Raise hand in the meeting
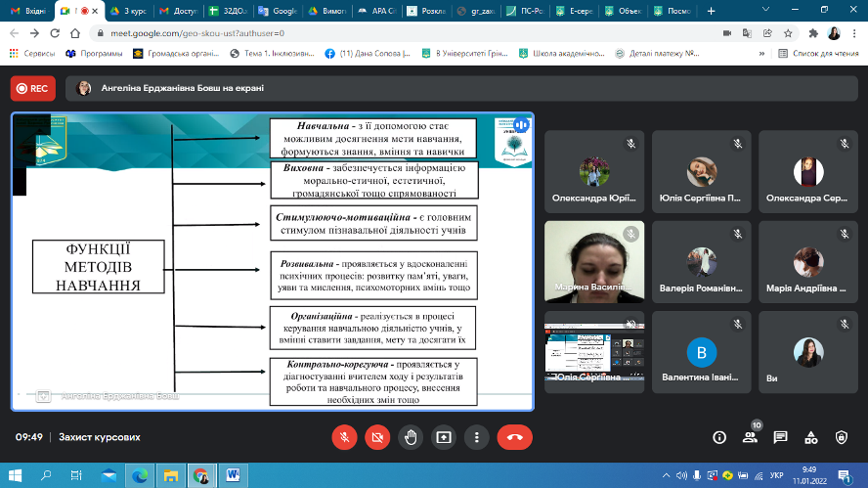The width and height of the screenshot is (868, 488). point(411,437)
